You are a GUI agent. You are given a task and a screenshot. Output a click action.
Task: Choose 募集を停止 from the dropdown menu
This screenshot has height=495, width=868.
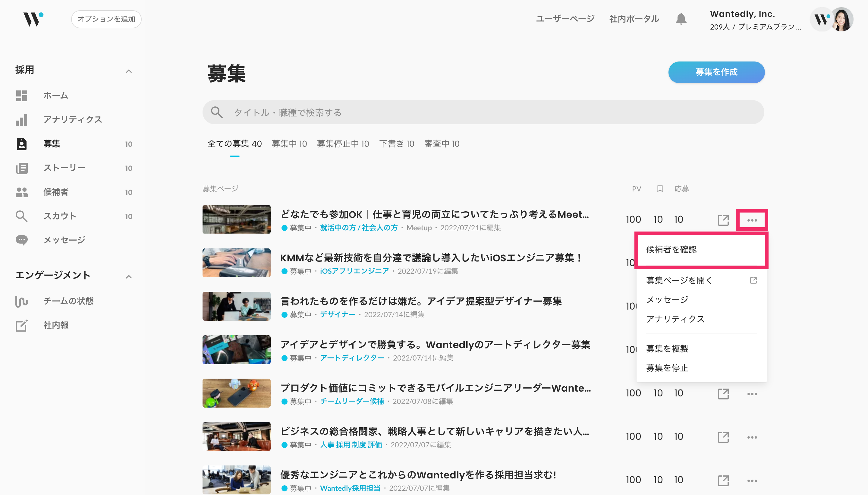667,368
